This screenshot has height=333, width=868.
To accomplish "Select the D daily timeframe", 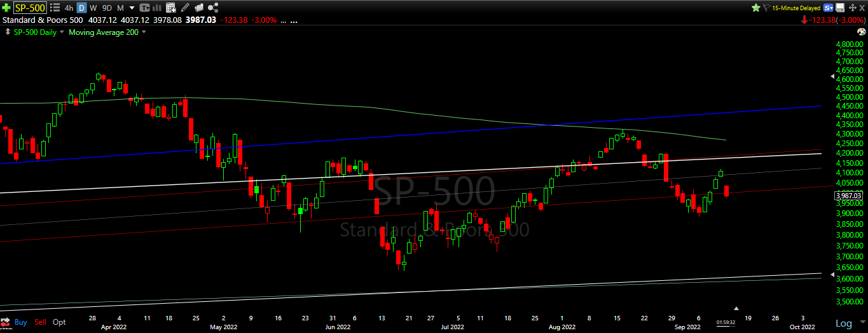I will [81, 8].
